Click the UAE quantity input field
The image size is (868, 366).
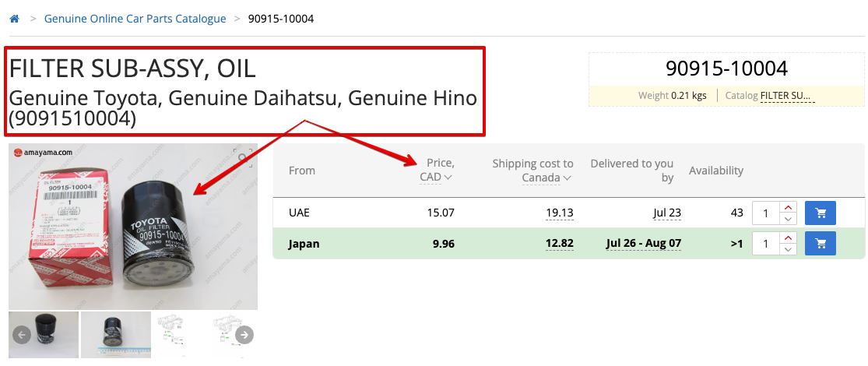tap(766, 213)
